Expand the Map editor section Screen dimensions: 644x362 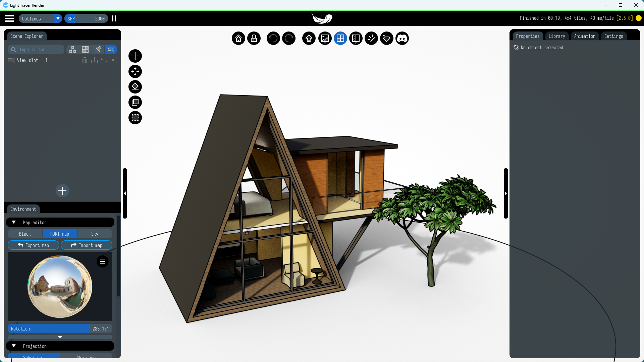14,222
